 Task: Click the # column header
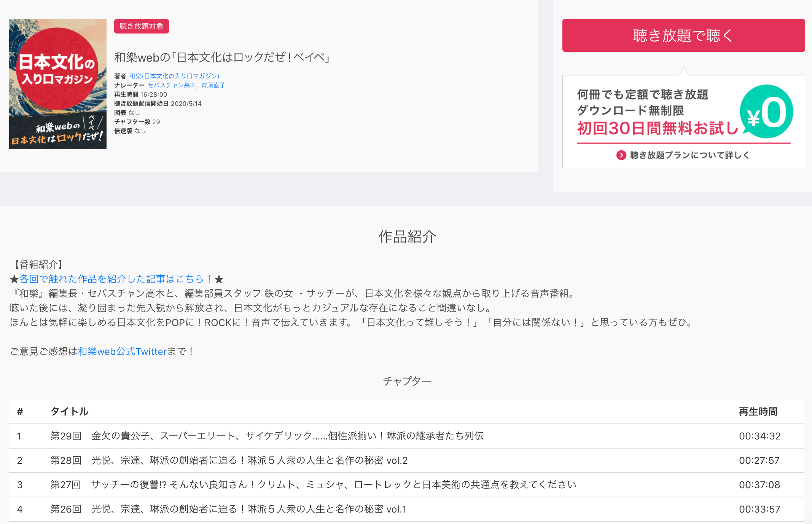20,411
